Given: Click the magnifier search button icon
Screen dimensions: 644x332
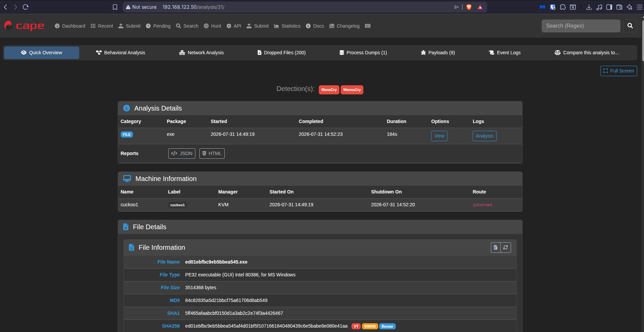Looking at the screenshot, I should pyautogui.click(x=630, y=26).
